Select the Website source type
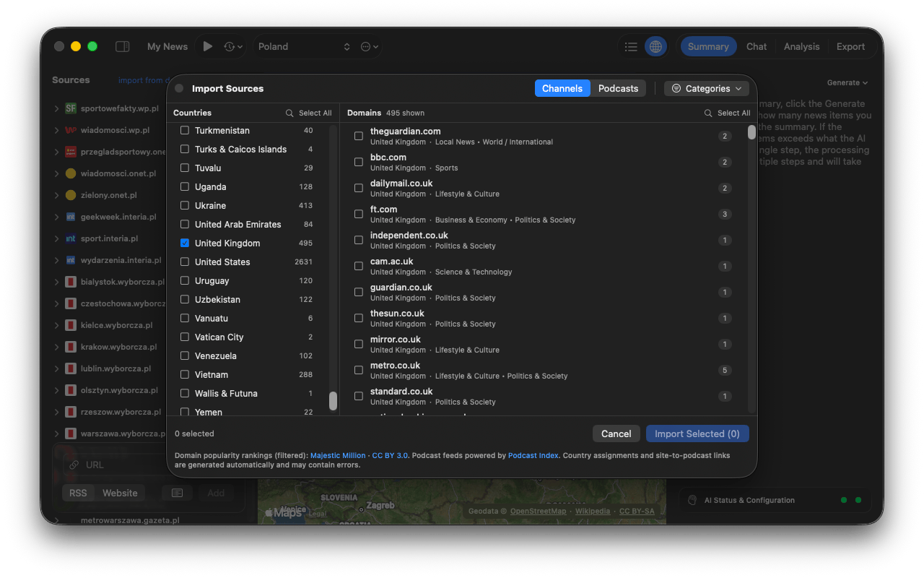This screenshot has width=924, height=578. pyautogui.click(x=120, y=493)
